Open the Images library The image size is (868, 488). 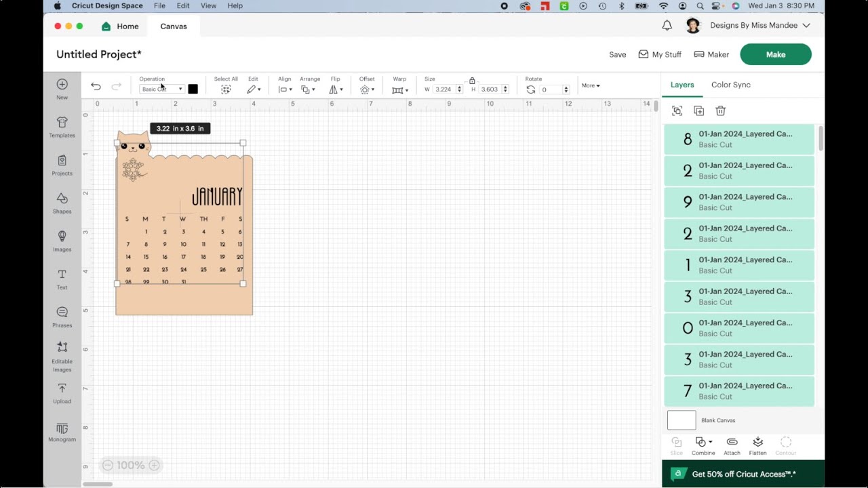pyautogui.click(x=62, y=241)
